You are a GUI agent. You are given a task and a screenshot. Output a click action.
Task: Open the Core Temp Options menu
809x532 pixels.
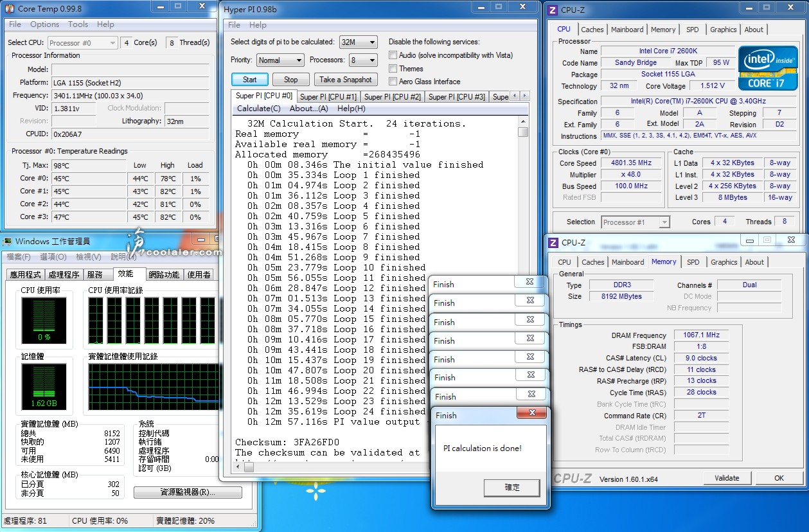click(44, 24)
